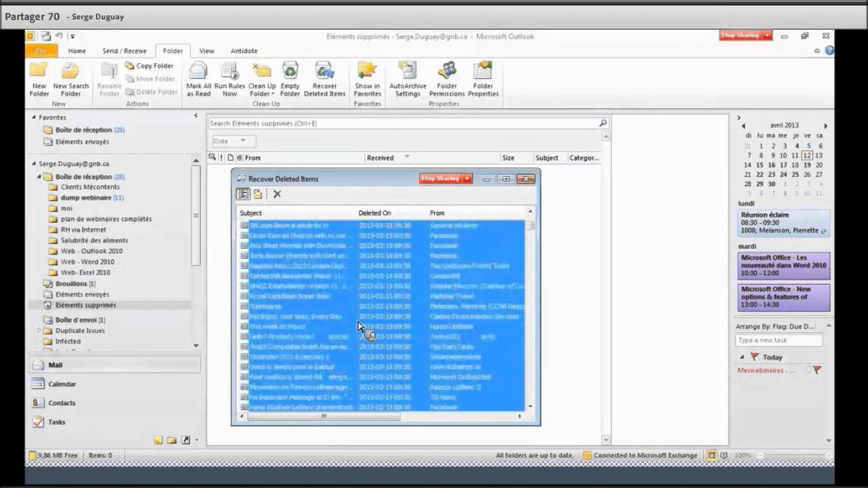Select April 12 in the mini calendar

pyautogui.click(x=806, y=155)
